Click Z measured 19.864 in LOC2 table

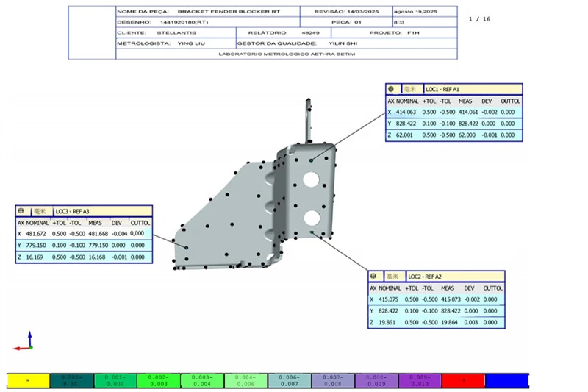click(x=449, y=322)
